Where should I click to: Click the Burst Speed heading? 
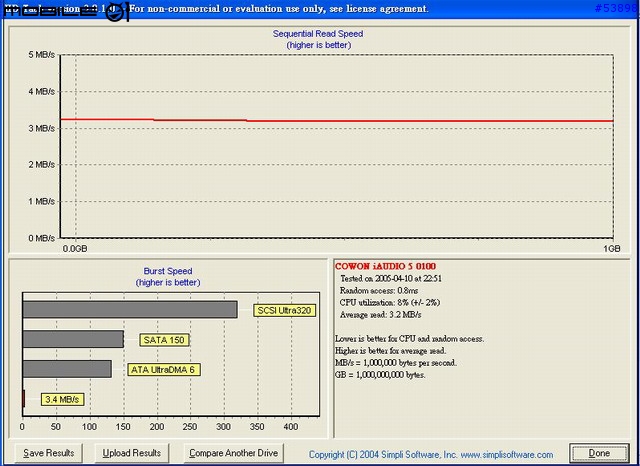coord(168,271)
